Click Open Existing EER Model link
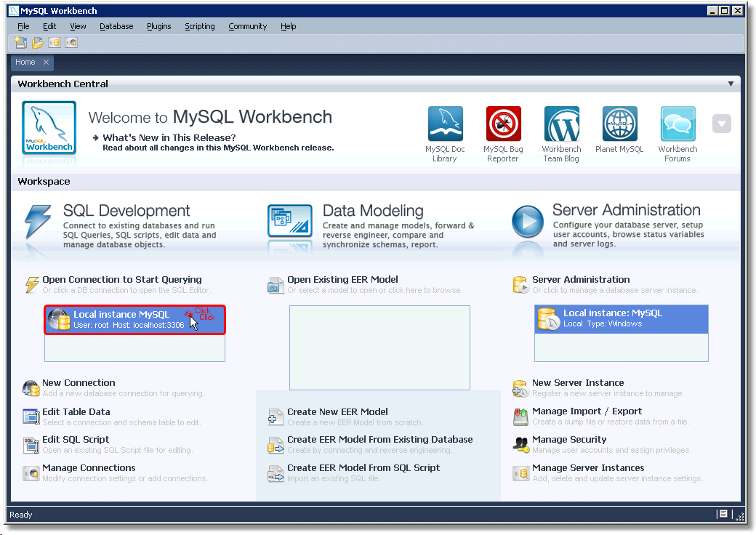Image resolution: width=756 pixels, height=535 pixels. tap(342, 280)
